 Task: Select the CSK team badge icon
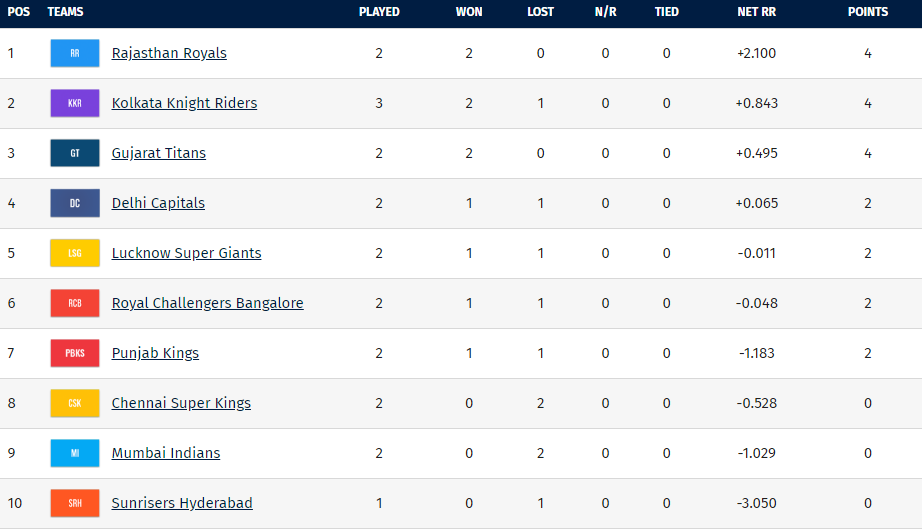point(75,403)
